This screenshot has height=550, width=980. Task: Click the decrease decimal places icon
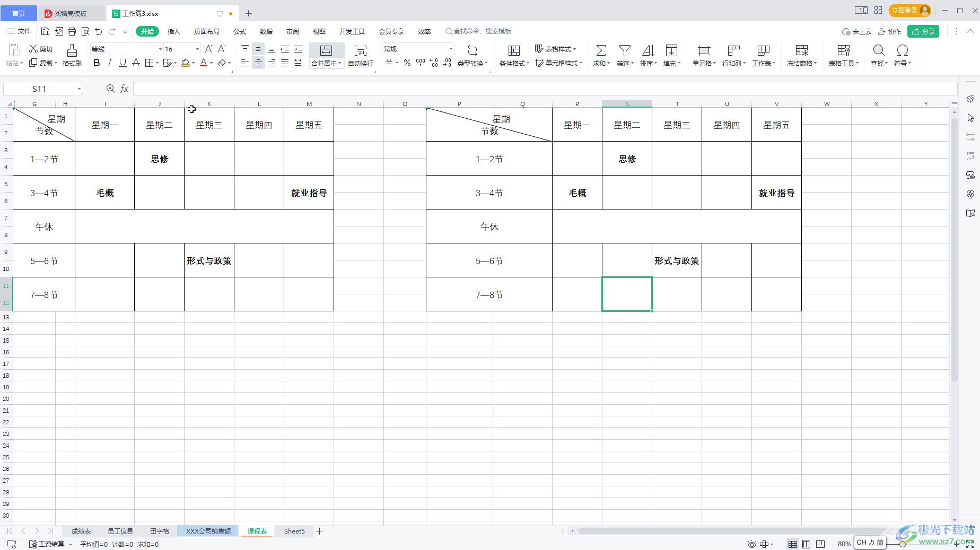447,63
